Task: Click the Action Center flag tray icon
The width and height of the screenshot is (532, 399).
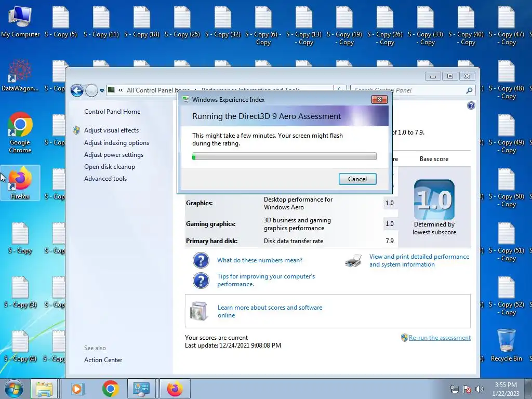Action: coord(467,389)
